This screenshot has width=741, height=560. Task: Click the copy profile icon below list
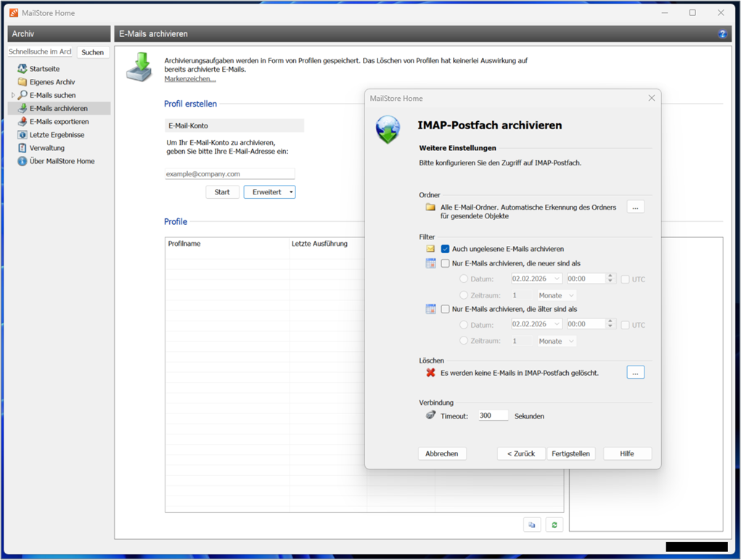(x=532, y=525)
